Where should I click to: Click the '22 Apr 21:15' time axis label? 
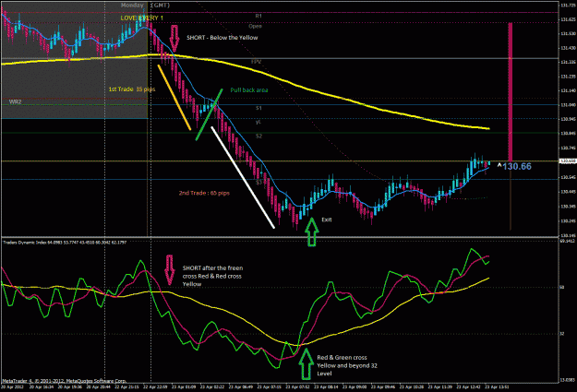[x=127, y=387]
